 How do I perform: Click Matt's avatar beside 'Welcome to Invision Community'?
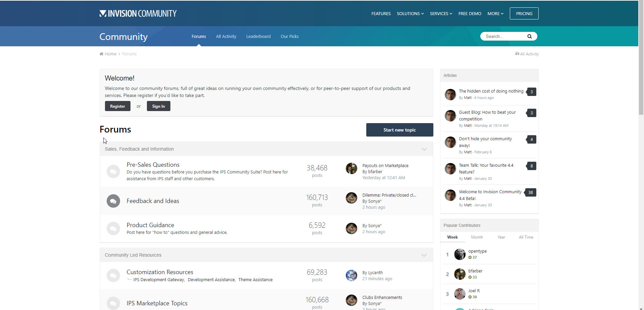coord(450,195)
